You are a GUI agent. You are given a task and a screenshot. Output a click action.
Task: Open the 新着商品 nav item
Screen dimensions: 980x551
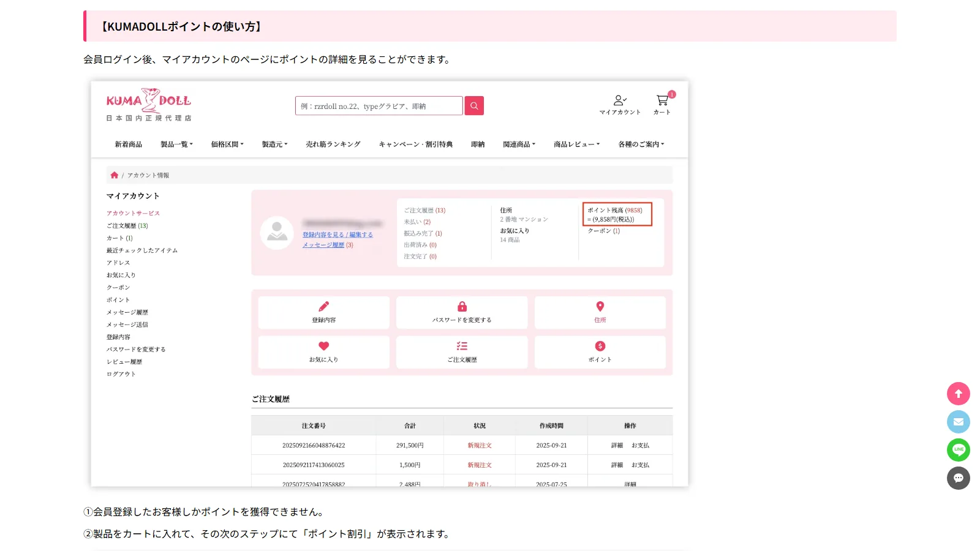[x=129, y=144]
